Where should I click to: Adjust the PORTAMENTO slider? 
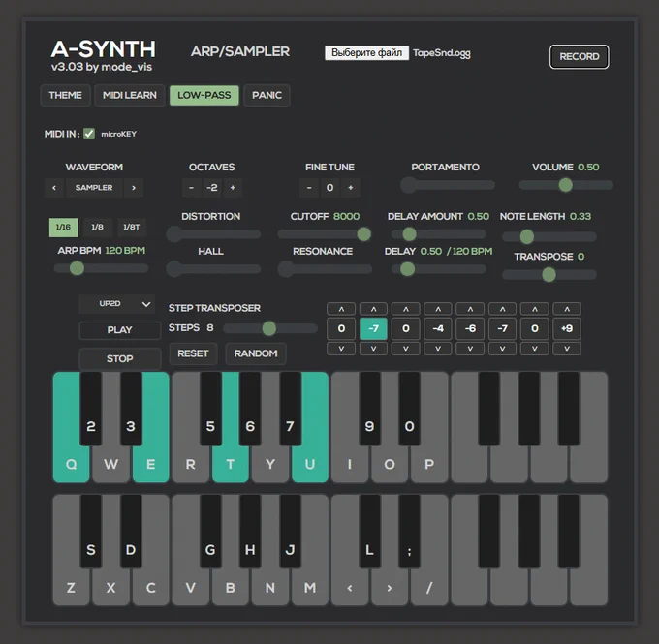(448, 185)
